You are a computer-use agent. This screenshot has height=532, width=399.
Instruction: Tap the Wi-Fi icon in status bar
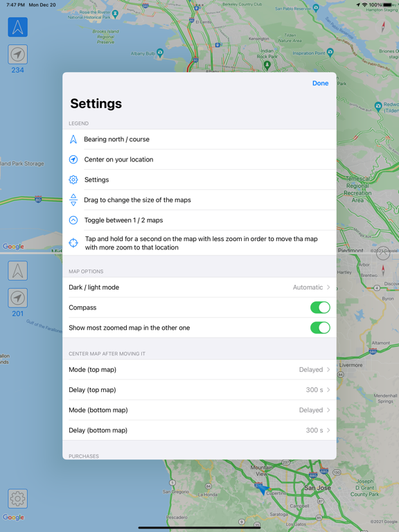click(365, 5)
